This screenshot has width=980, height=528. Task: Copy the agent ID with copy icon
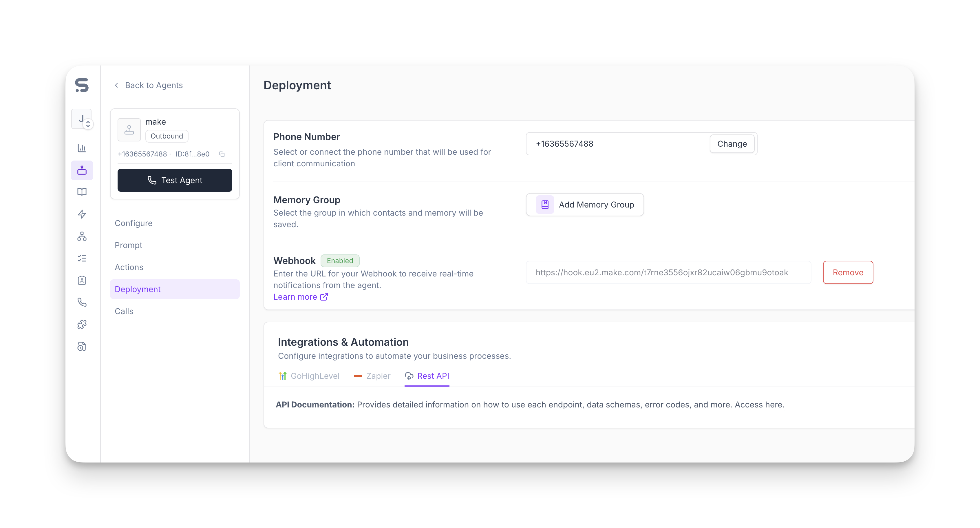pos(222,154)
